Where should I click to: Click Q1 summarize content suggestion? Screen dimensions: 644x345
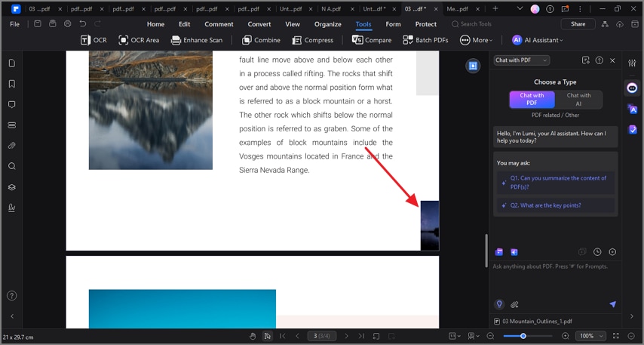tap(557, 183)
